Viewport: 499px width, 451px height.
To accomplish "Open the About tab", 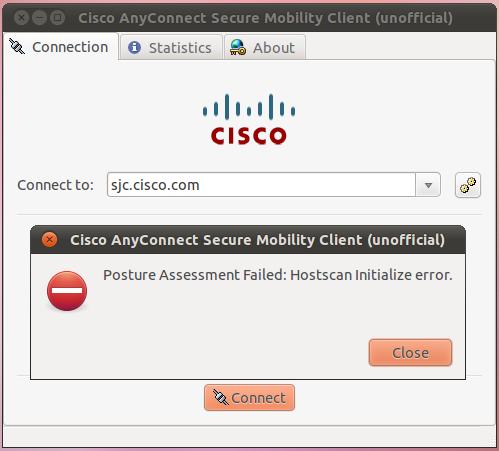I will point(265,48).
